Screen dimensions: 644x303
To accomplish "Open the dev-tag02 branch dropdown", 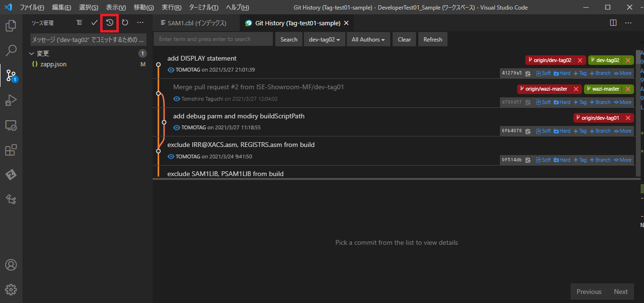I will 324,40.
